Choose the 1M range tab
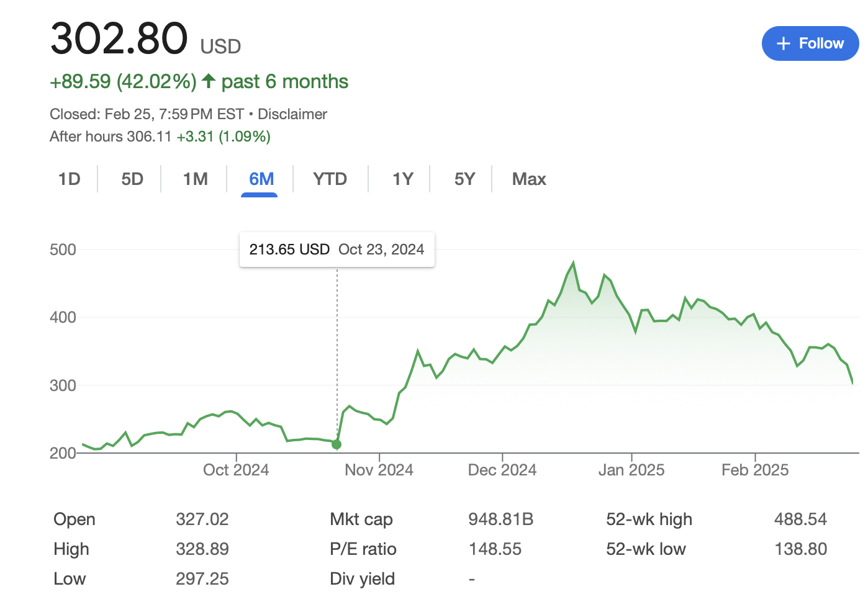Viewport: 868px width, 607px height. pos(196,179)
